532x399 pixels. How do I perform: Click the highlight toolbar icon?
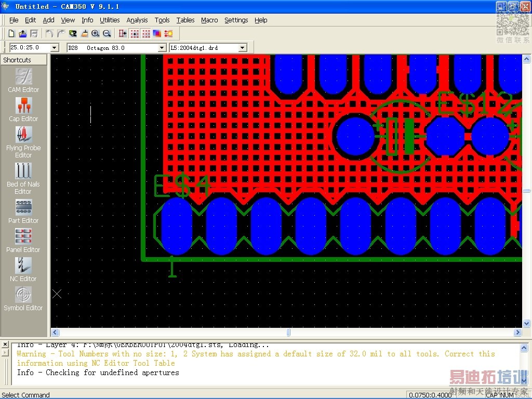[x=168, y=33]
